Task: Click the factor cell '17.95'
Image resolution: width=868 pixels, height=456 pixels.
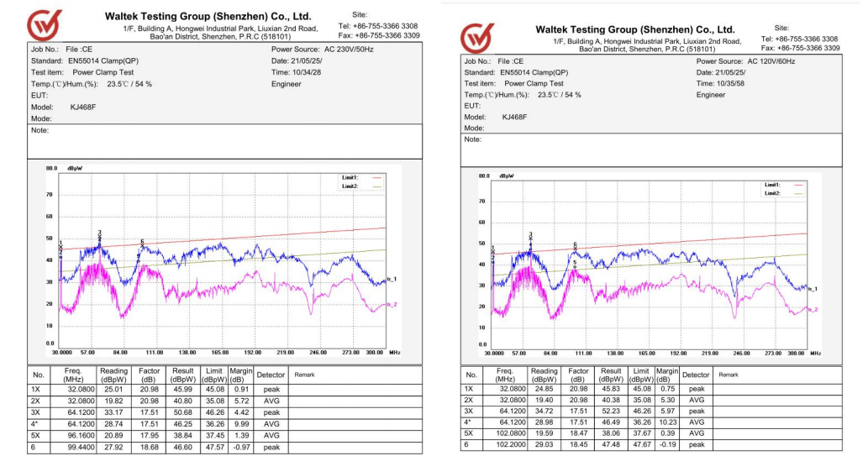Action: [150, 436]
